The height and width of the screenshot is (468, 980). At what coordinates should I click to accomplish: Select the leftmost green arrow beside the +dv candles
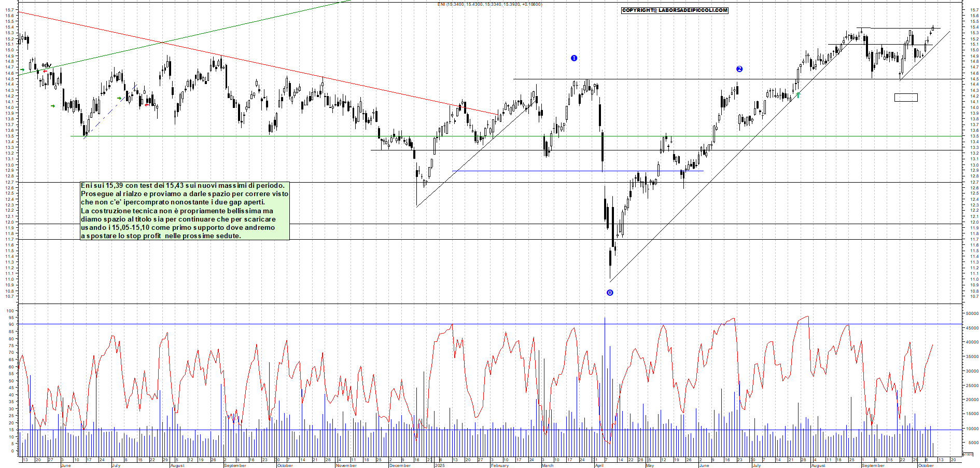click(22, 70)
